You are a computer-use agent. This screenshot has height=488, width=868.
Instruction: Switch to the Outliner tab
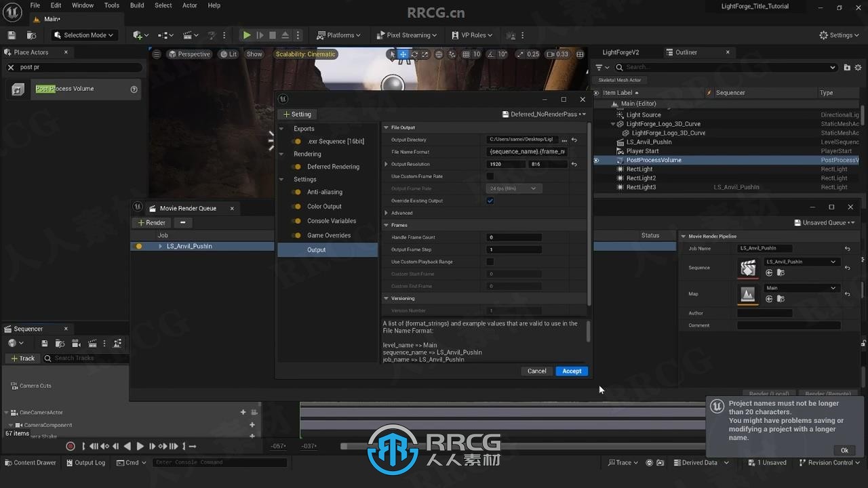686,52
